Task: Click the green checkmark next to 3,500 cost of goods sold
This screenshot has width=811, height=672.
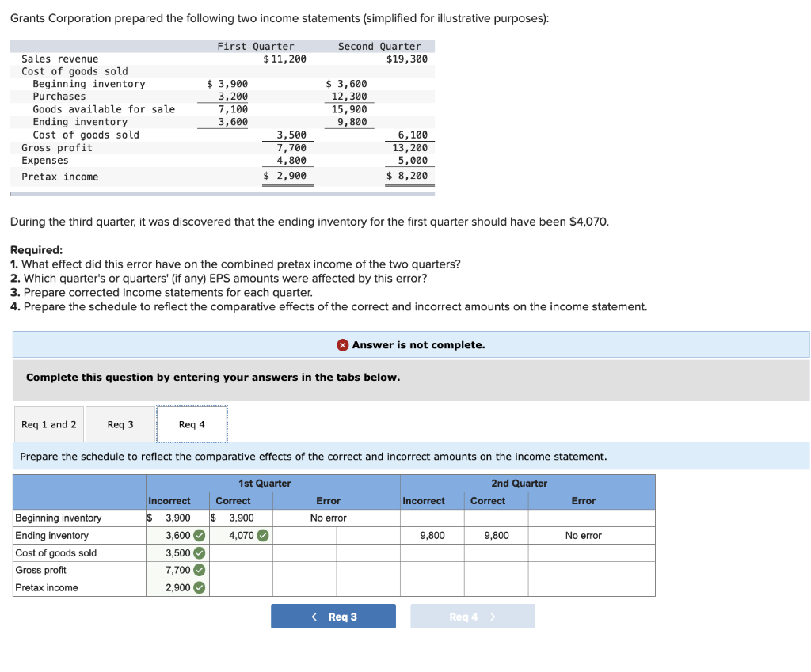Action: pos(198,552)
